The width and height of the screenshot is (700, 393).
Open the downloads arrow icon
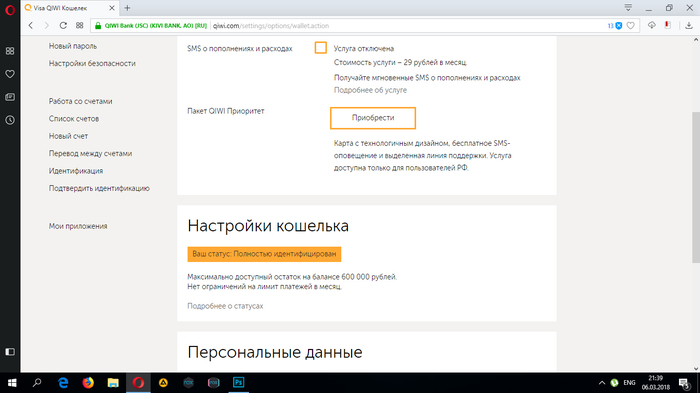[x=688, y=25]
